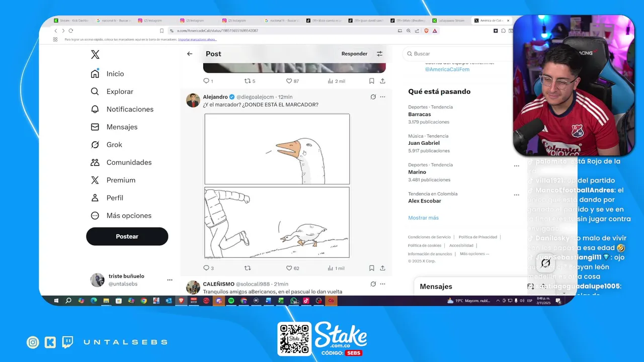This screenshot has height=362, width=644.
Task: Open reply sorting filter icon
Action: coord(379,54)
